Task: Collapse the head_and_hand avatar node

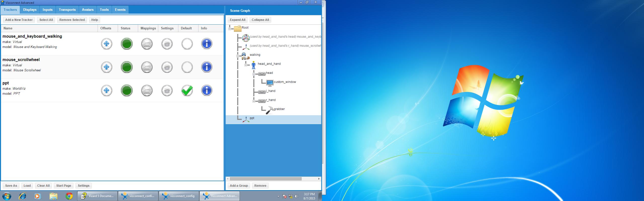Action: 246,65
